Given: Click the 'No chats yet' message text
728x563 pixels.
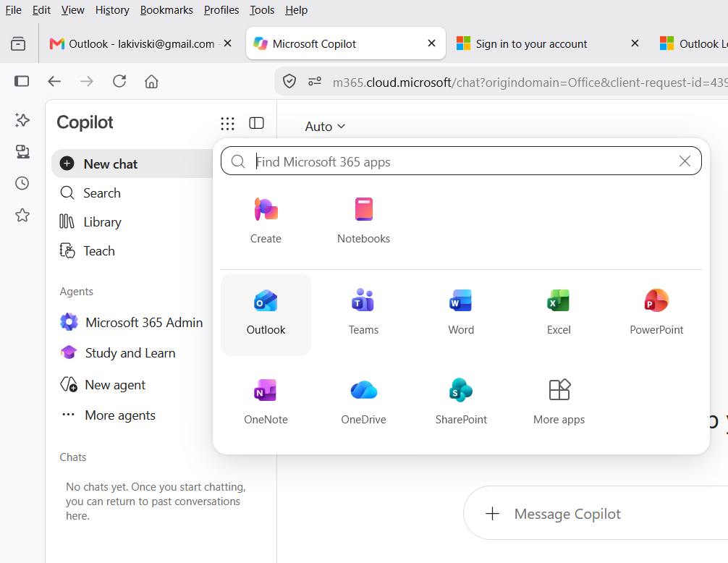Looking at the screenshot, I should (156, 501).
